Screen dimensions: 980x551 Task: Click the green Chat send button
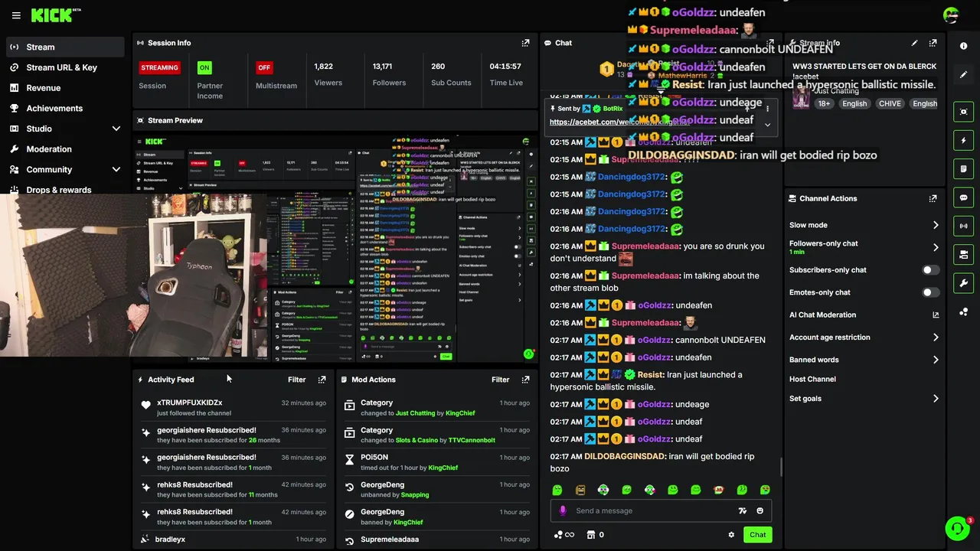[x=757, y=535]
